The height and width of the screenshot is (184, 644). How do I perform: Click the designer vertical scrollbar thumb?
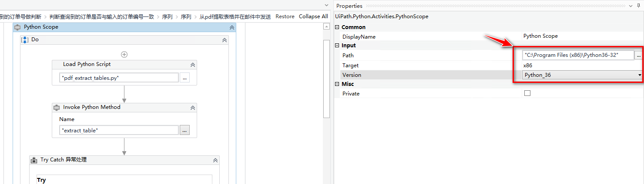tap(326, 78)
